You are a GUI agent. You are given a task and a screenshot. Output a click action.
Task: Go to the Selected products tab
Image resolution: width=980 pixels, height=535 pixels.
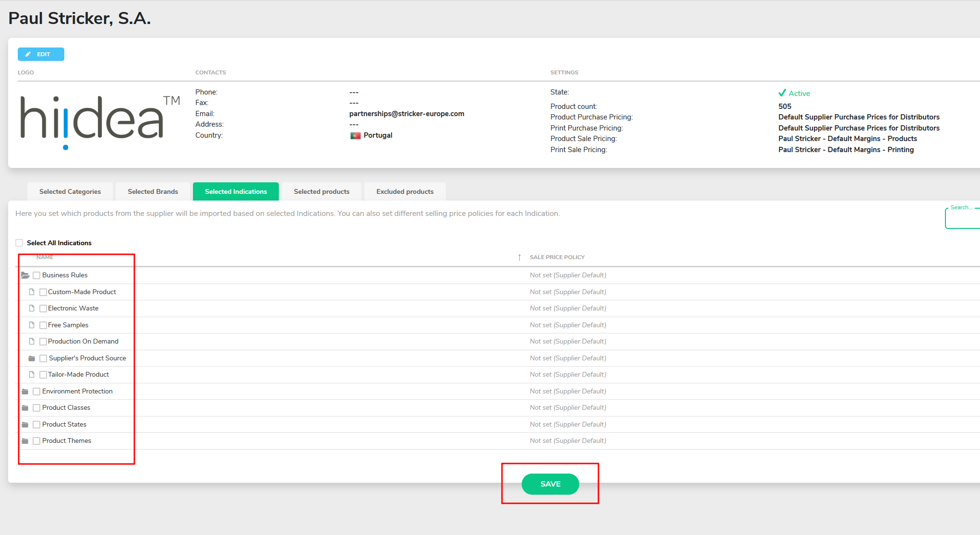coord(322,191)
